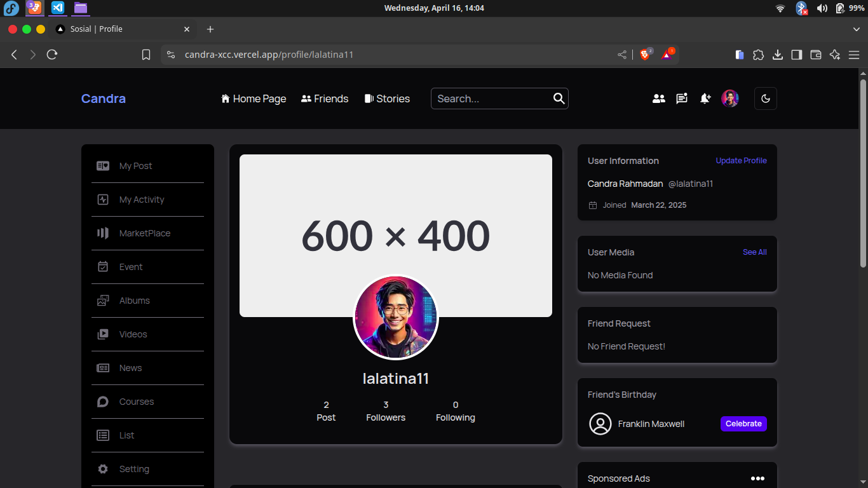Click the system volume icon
The image size is (868, 488).
click(822, 8)
